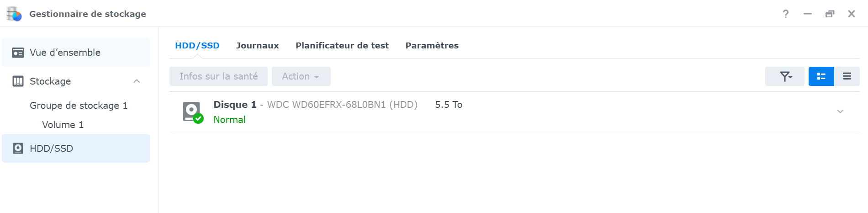Collapse the Stockage section chevron
This screenshot has height=213, width=868.
tap(137, 81)
